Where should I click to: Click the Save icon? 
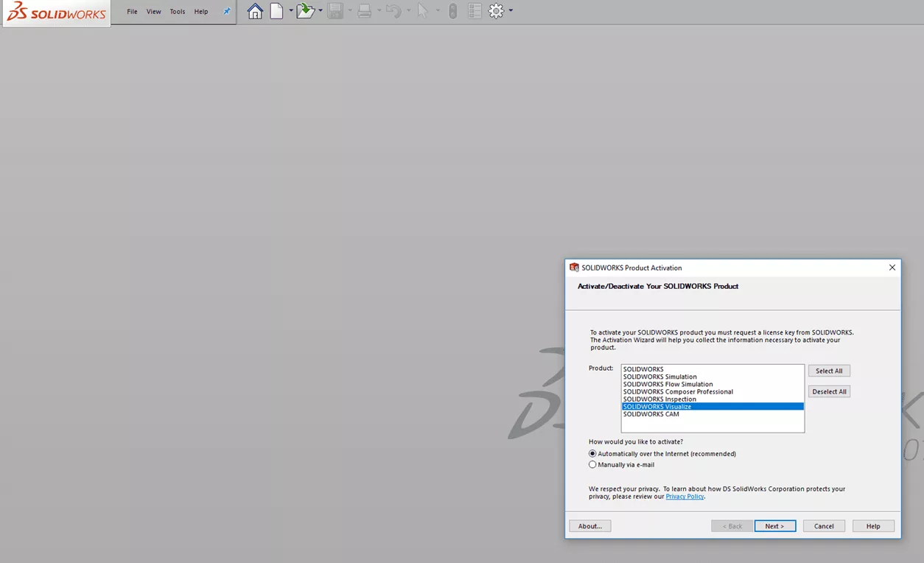coord(334,10)
